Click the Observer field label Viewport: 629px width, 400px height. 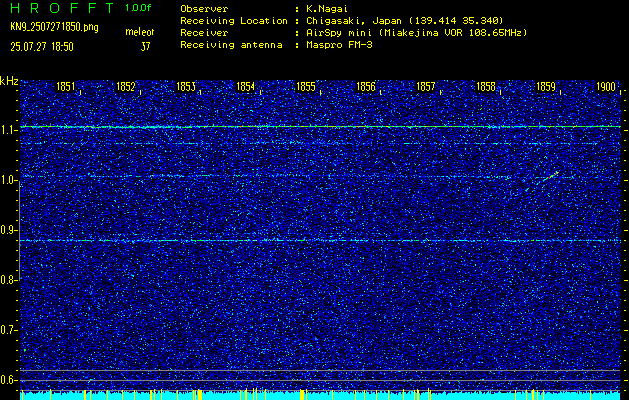pos(204,9)
